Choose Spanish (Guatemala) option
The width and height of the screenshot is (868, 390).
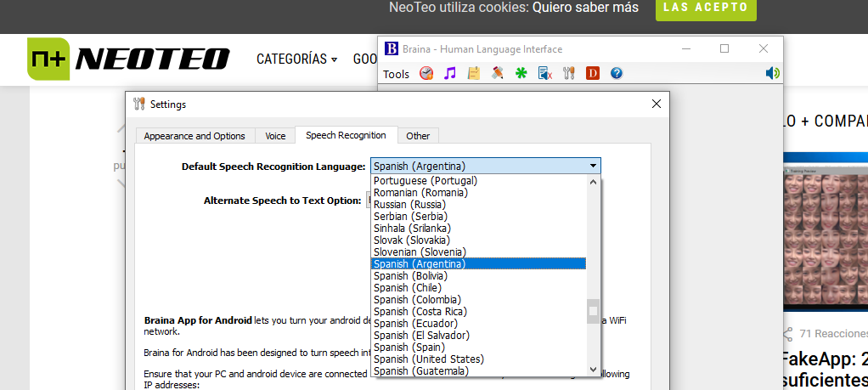click(x=478, y=370)
